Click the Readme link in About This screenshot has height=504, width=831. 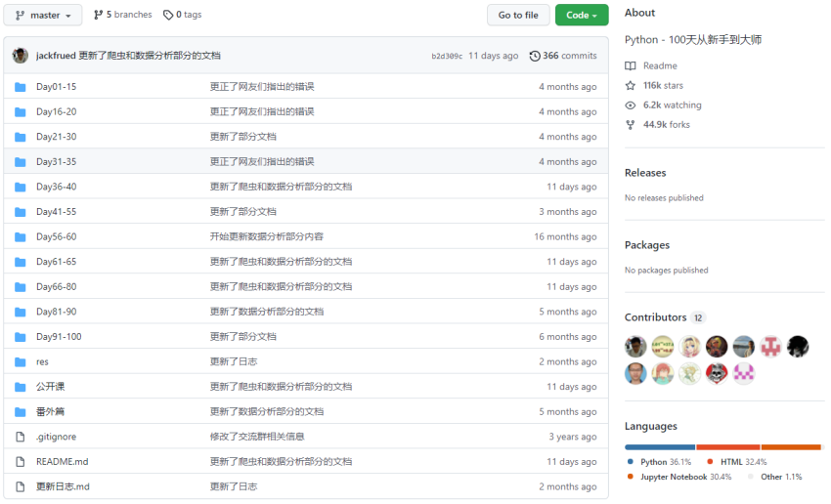pyautogui.click(x=660, y=65)
